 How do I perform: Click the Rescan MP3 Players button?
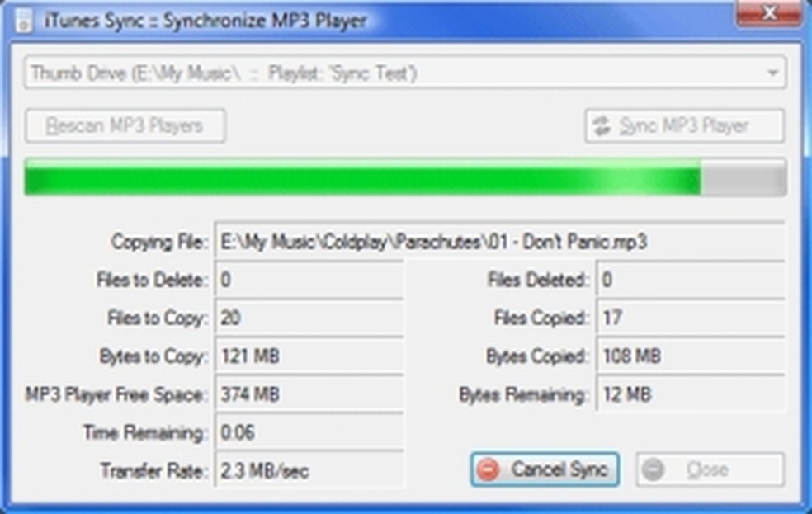(x=125, y=125)
